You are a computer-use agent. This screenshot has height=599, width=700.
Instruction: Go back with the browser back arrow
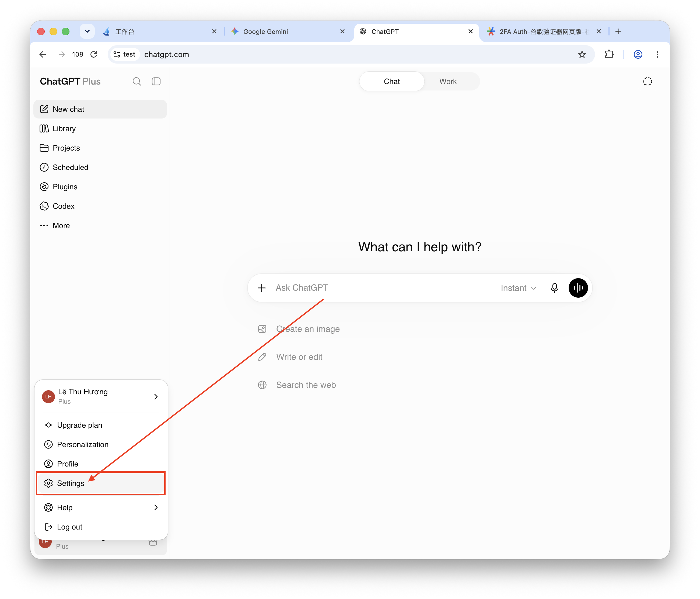pos(43,54)
